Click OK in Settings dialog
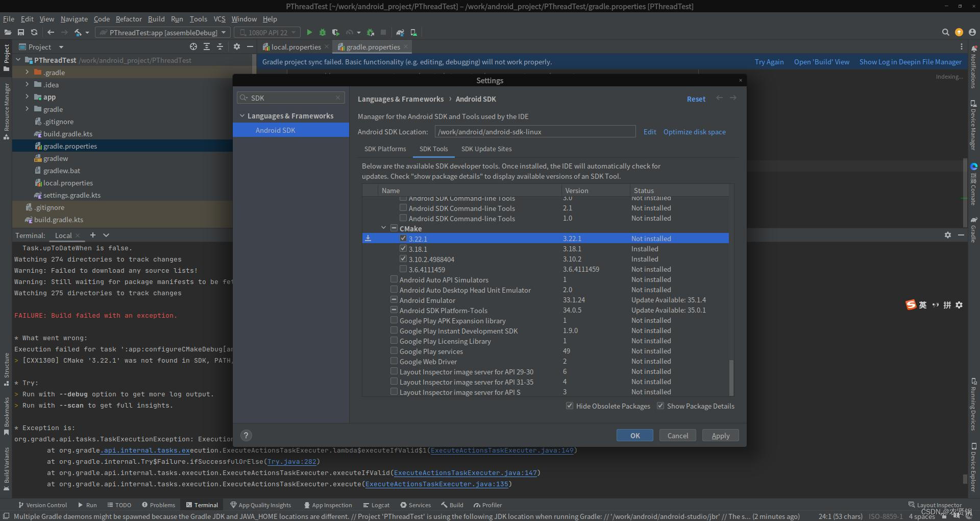Image resolution: width=980 pixels, height=521 pixels. point(635,435)
